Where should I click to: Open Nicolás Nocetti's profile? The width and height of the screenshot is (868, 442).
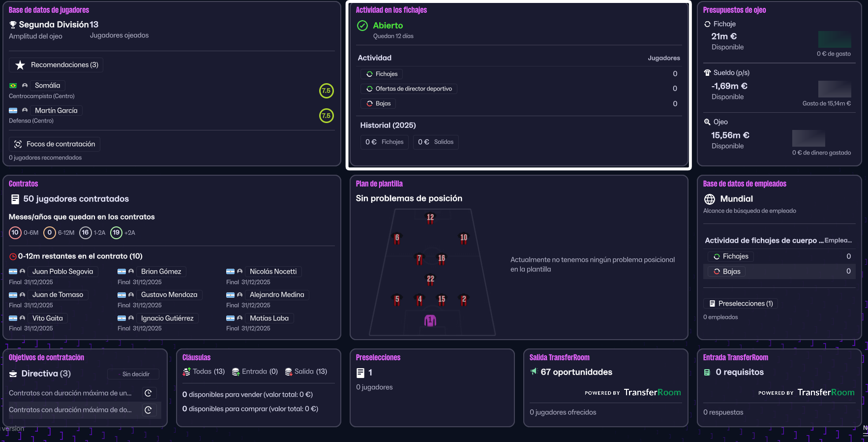[273, 272]
